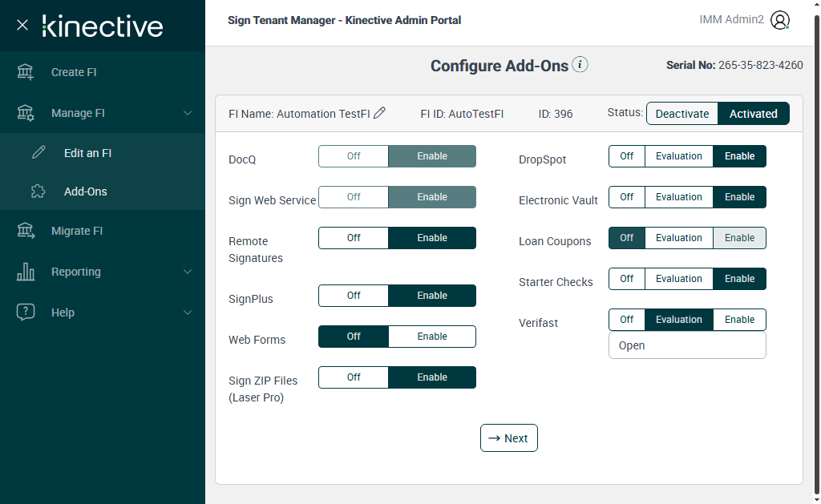Edit FI Name with the pencil icon
The image size is (821, 504).
pos(379,112)
